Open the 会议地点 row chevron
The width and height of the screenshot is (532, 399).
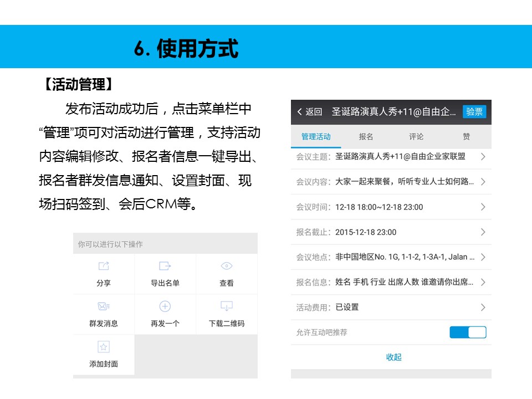pos(483,257)
